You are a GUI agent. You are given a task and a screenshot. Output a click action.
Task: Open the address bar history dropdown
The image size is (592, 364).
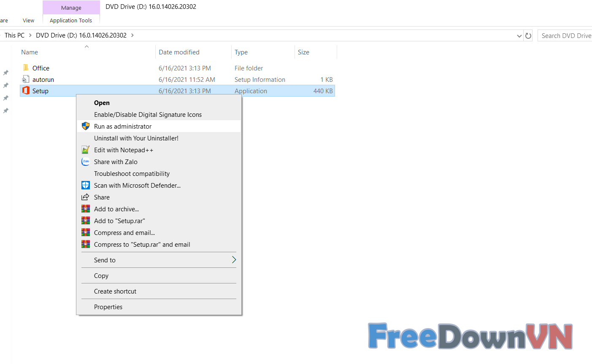[519, 36]
